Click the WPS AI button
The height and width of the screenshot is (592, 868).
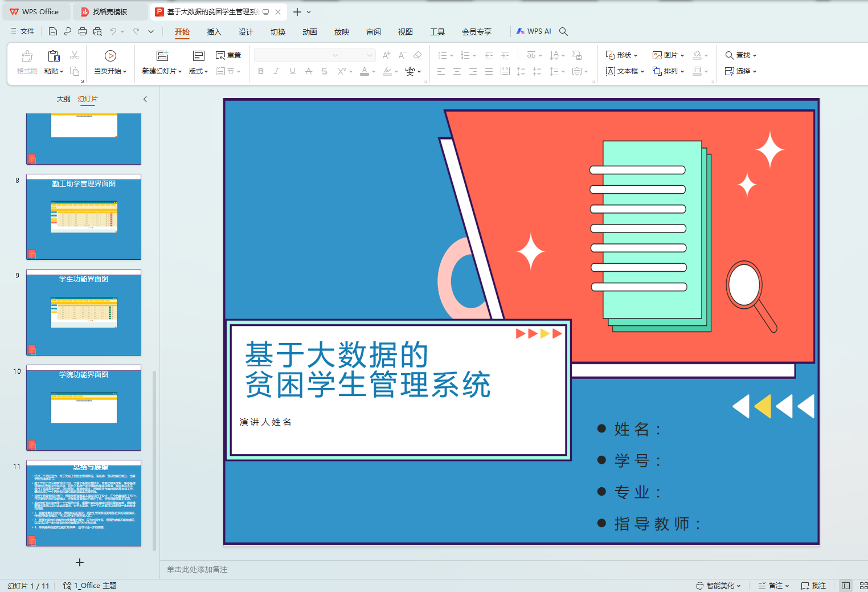534,31
